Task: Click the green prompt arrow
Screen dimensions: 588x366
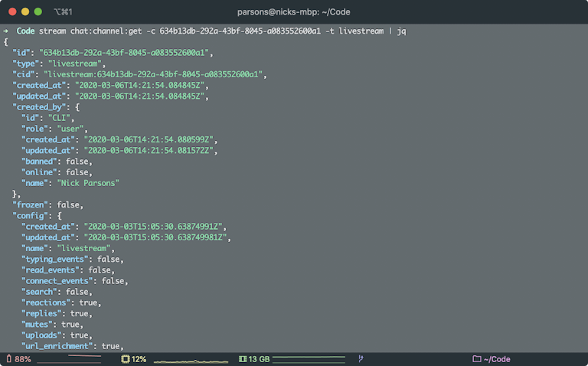Action: pyautogui.click(x=6, y=31)
